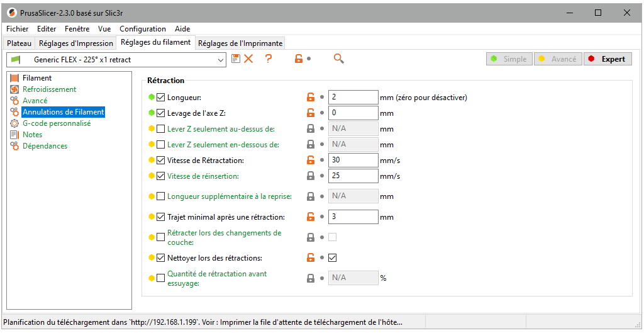Enable the Lever Z seulement au-dessus de checkbox

[161, 129]
